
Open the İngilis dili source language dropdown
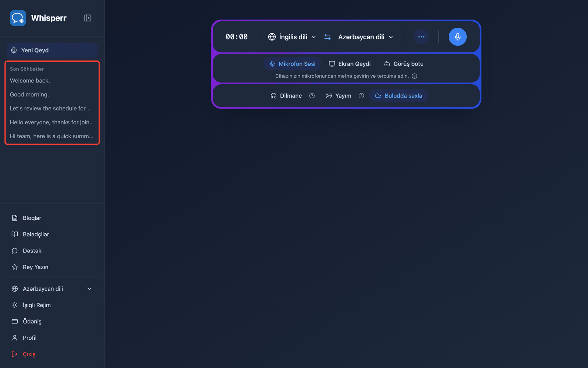(x=292, y=37)
